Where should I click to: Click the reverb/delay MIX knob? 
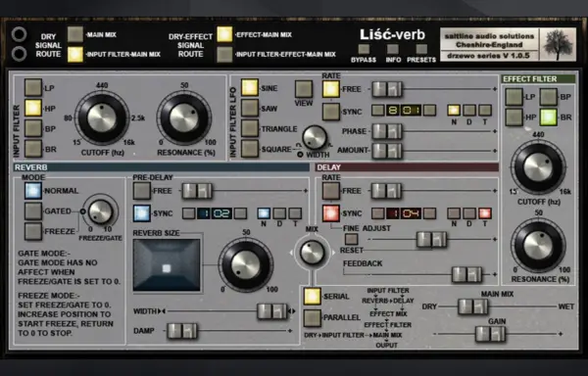tap(312, 253)
